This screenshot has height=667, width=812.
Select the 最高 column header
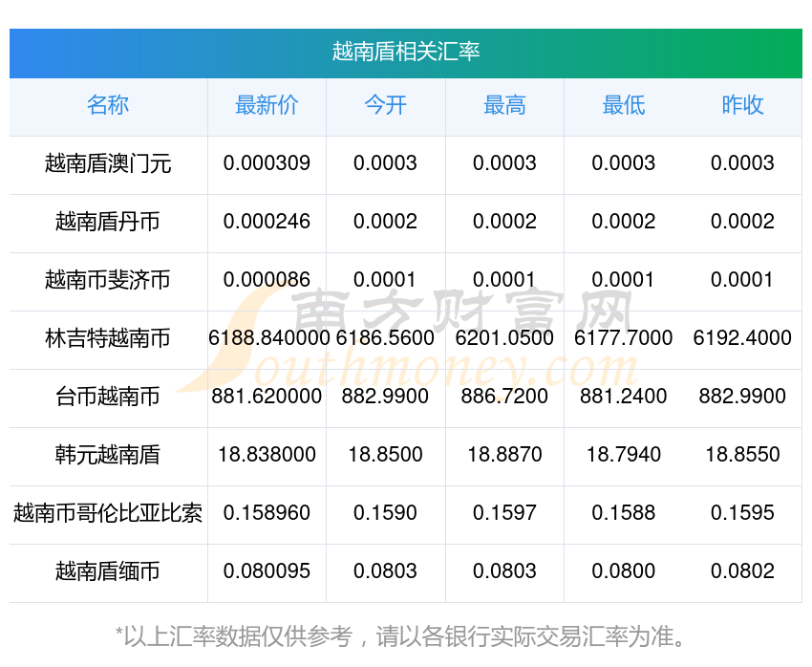click(504, 105)
